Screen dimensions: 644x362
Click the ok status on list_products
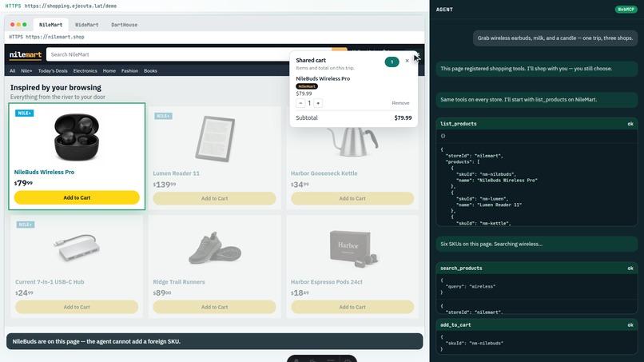pos(630,124)
